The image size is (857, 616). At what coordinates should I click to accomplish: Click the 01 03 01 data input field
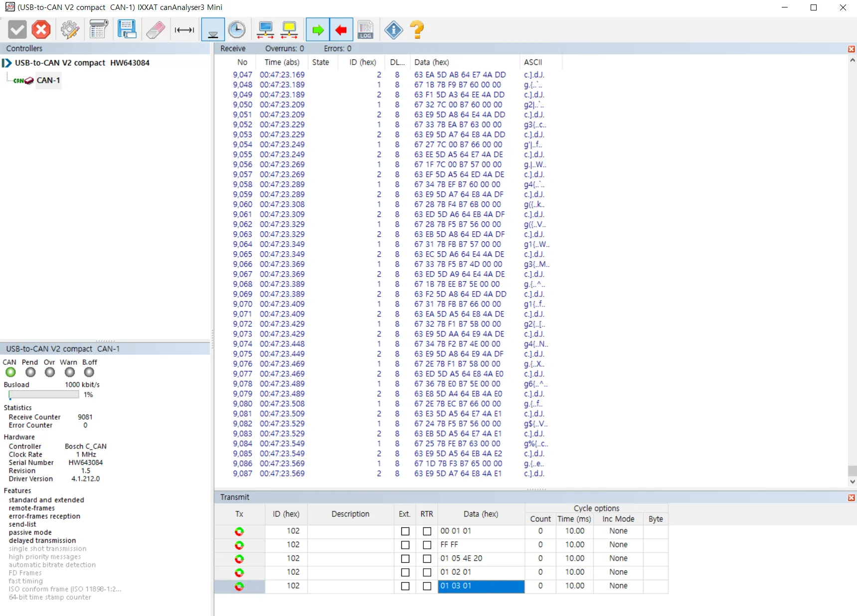coord(481,586)
